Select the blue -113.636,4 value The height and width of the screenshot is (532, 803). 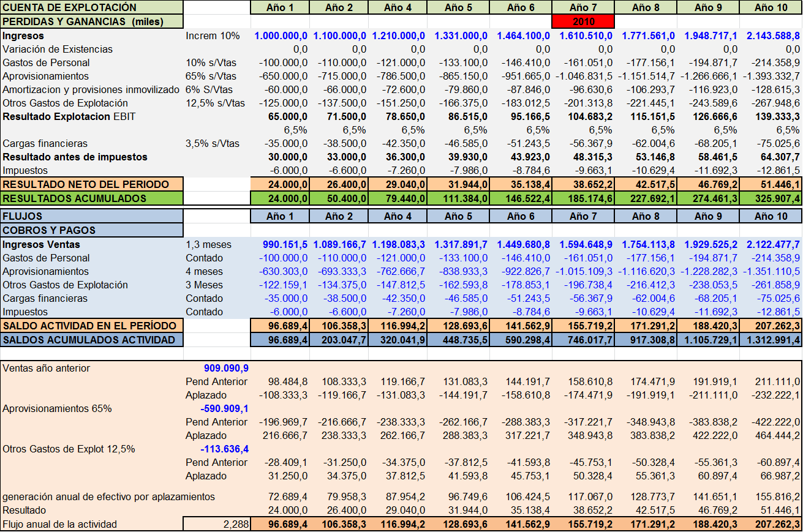click(224, 449)
